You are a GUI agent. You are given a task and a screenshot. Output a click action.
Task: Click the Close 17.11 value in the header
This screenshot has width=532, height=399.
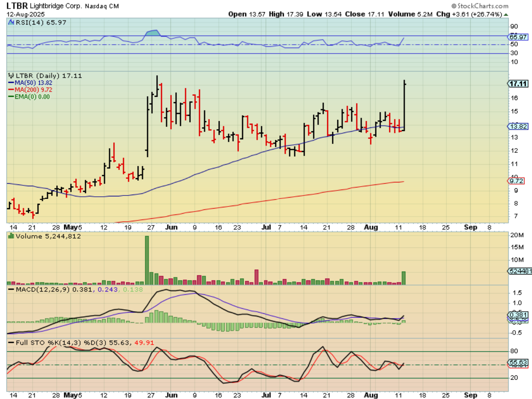pyautogui.click(x=364, y=14)
